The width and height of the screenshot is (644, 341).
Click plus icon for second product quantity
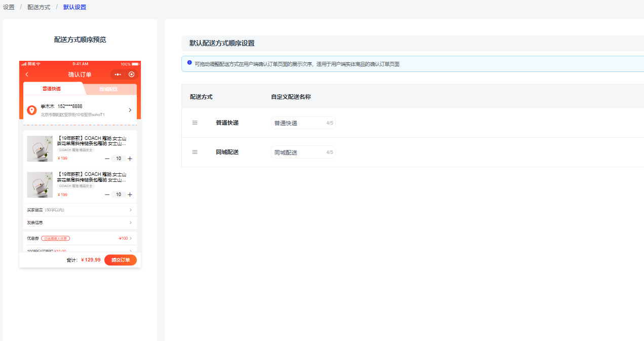(130, 195)
